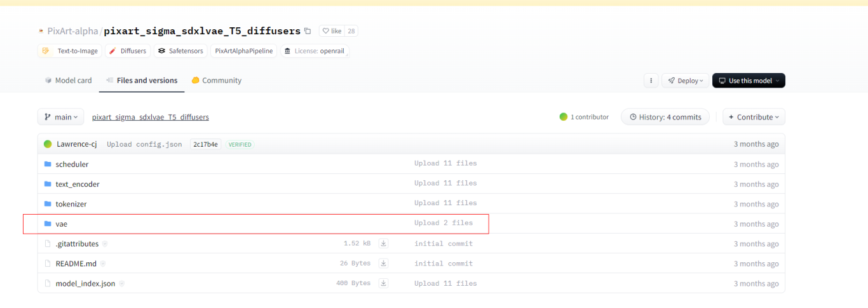Click the safe-scan icon next to .gitattributes
The width and height of the screenshot is (868, 308).
click(105, 244)
